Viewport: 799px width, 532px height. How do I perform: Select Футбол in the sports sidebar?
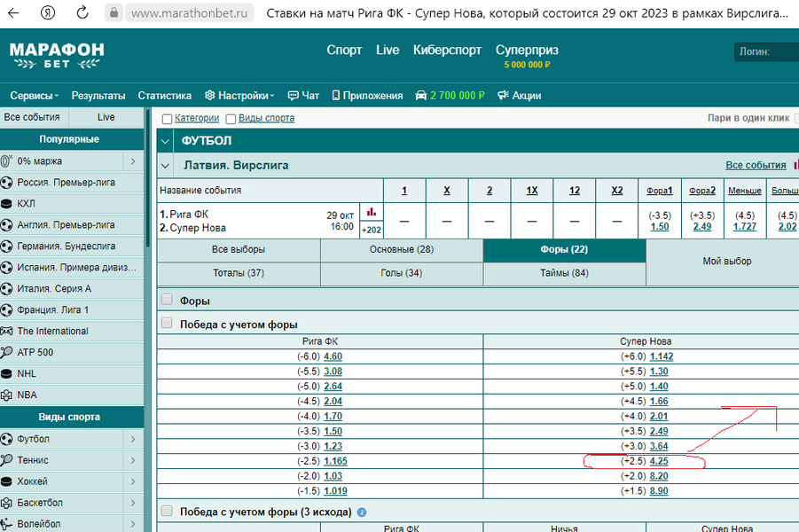(x=34, y=439)
